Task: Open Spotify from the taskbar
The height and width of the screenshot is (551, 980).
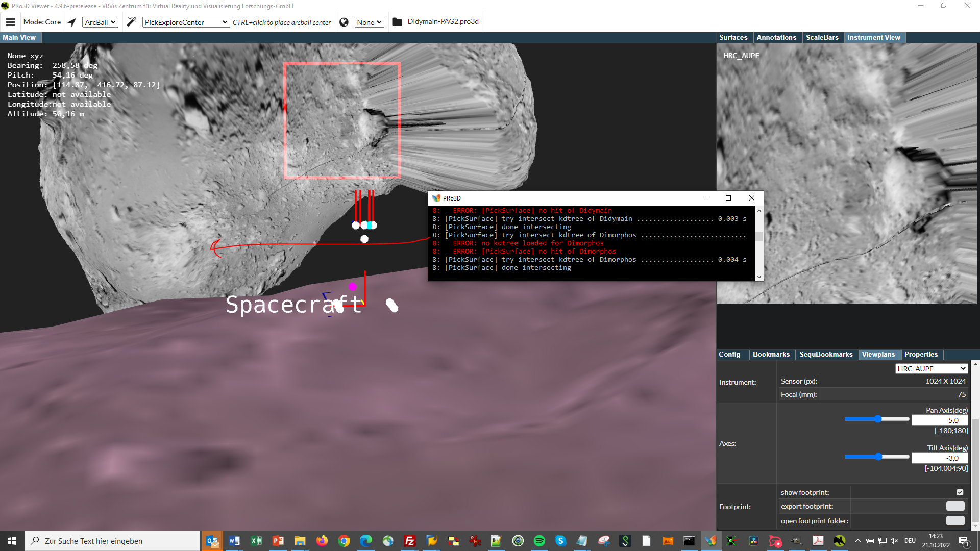Action: 540,541
